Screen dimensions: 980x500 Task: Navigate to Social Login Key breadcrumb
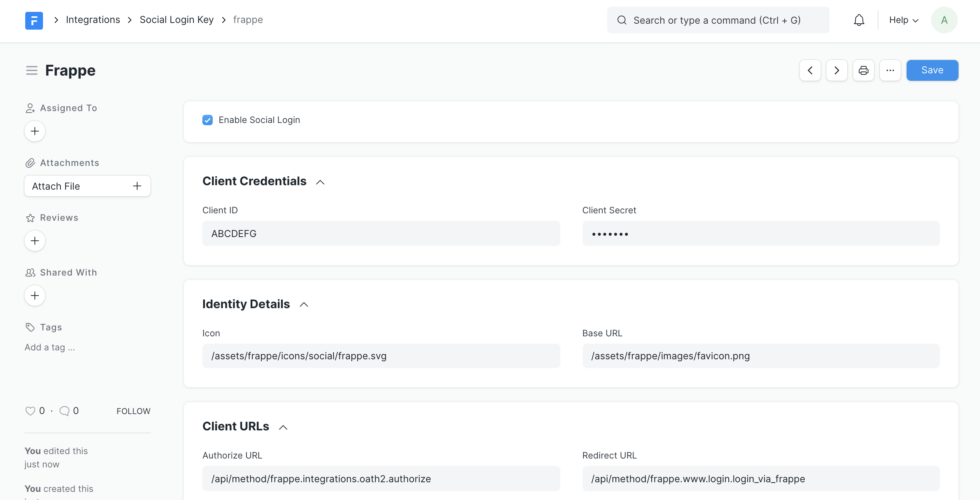176,20
